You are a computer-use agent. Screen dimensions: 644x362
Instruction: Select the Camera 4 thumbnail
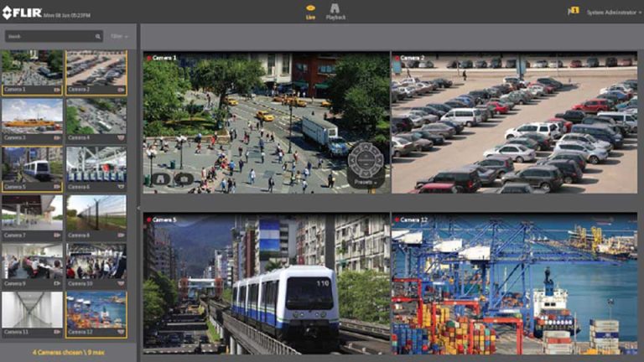(96, 116)
